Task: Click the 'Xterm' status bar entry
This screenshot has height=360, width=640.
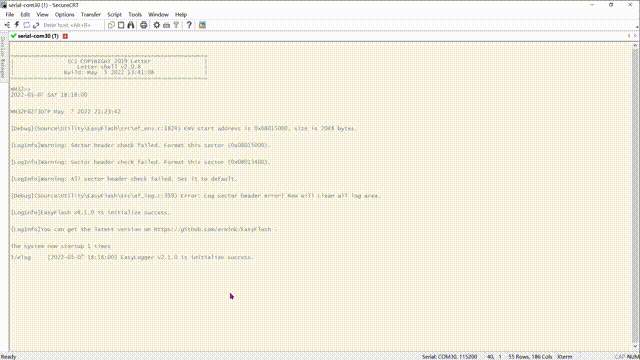Action: click(564, 357)
